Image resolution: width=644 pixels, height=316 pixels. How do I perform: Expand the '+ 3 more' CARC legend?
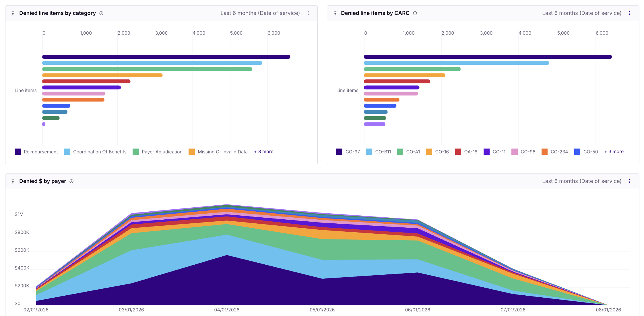click(x=614, y=152)
